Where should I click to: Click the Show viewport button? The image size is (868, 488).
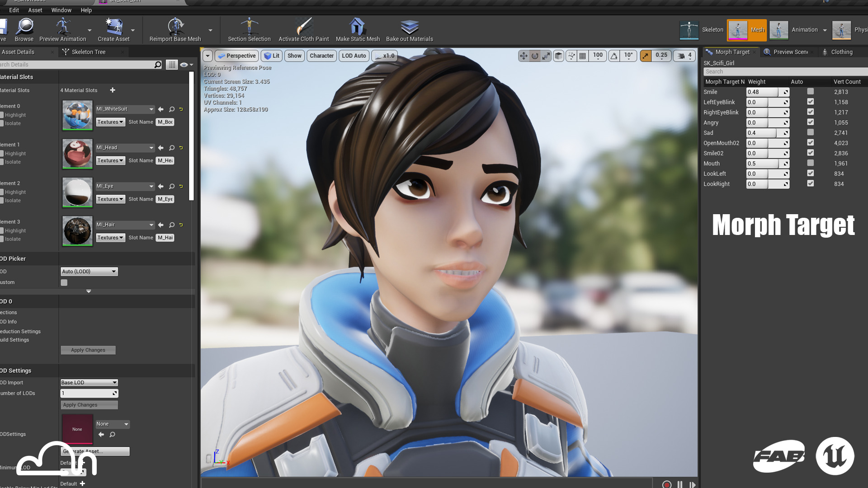294,56
